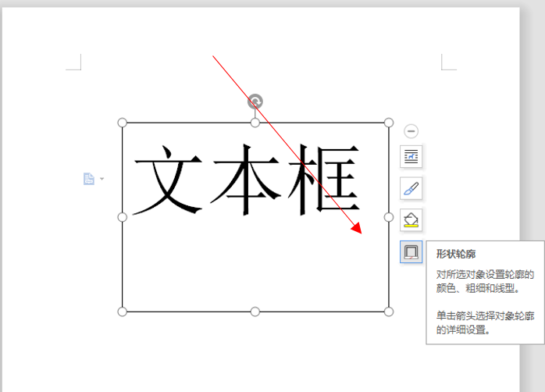545x392 pixels.
Task: Click the rotation handle above the text box
Action: click(255, 102)
